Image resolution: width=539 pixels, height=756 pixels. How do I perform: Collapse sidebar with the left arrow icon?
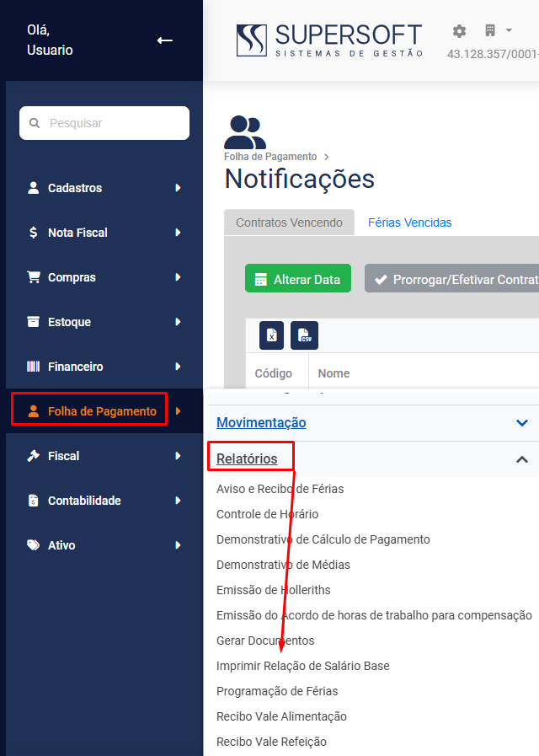[x=165, y=40]
